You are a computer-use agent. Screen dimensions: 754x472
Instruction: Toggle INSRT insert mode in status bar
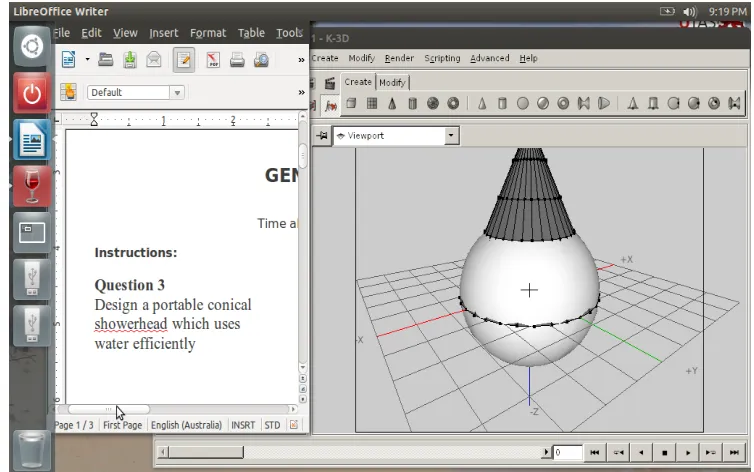point(243,425)
